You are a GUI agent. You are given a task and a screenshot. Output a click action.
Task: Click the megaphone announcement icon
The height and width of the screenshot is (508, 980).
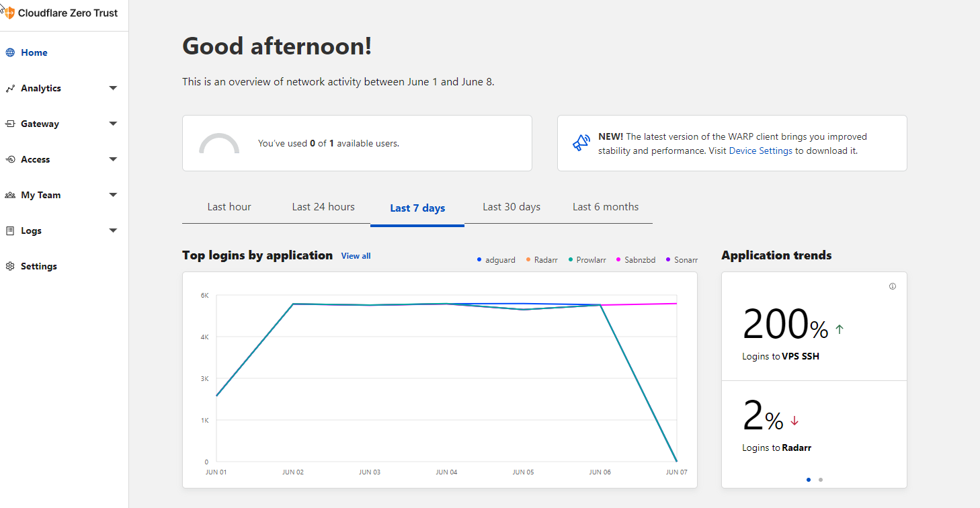point(581,142)
